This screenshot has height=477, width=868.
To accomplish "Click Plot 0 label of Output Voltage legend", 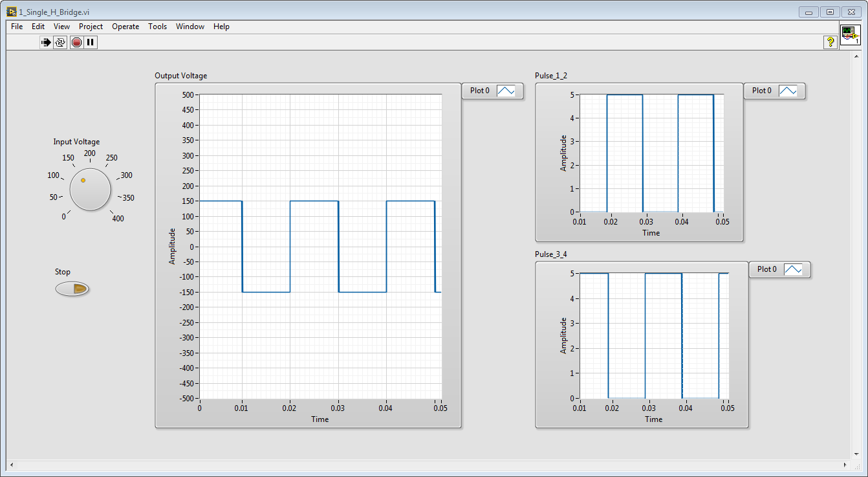I will [480, 91].
